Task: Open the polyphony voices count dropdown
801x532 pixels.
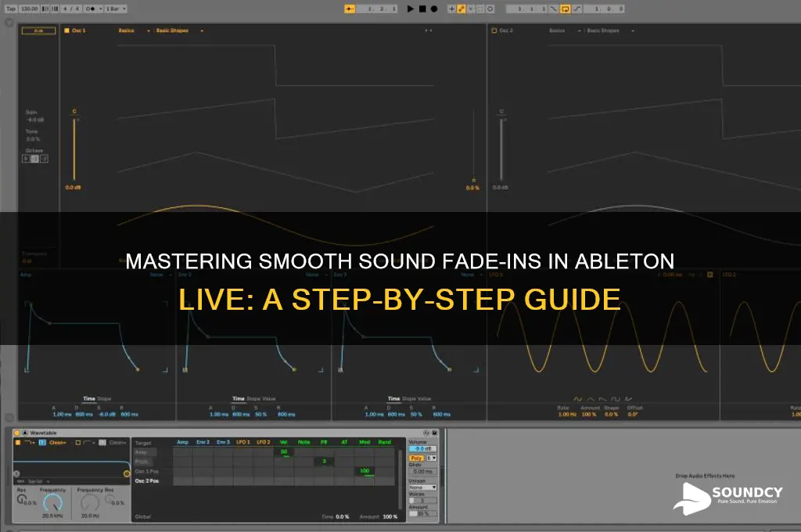Action: click(x=432, y=458)
